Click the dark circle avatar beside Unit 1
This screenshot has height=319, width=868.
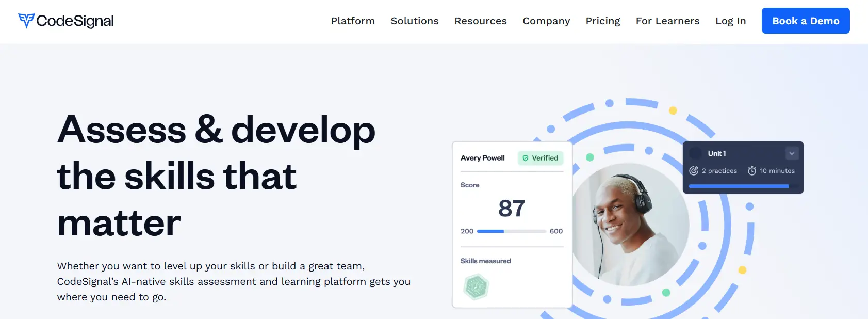pos(696,153)
